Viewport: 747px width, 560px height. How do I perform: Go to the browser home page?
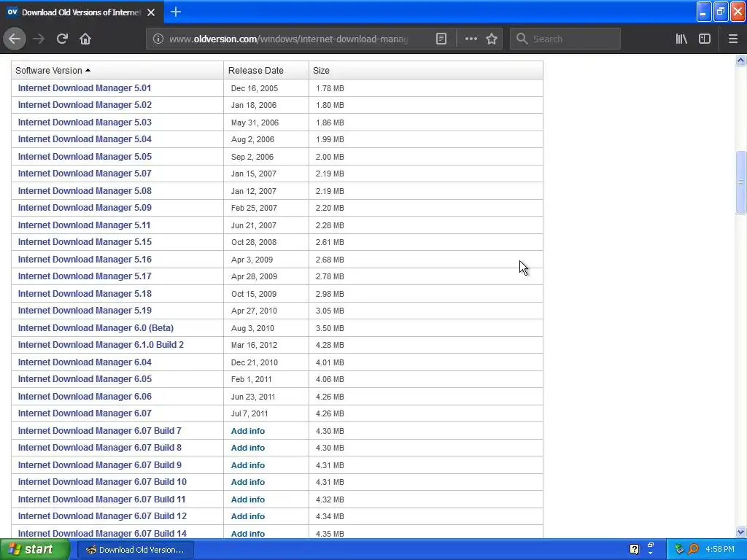click(x=85, y=39)
